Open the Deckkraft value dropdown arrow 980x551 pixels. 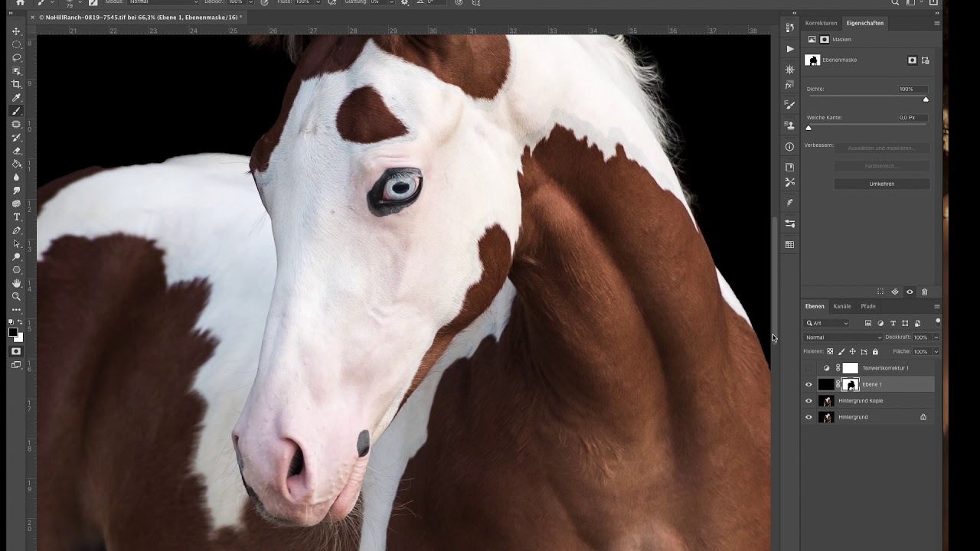tap(936, 337)
